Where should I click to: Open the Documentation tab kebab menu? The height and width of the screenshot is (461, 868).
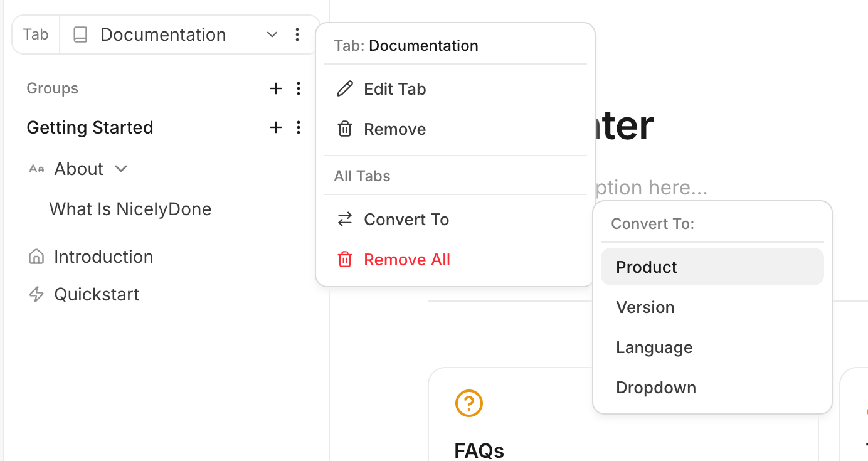(297, 34)
